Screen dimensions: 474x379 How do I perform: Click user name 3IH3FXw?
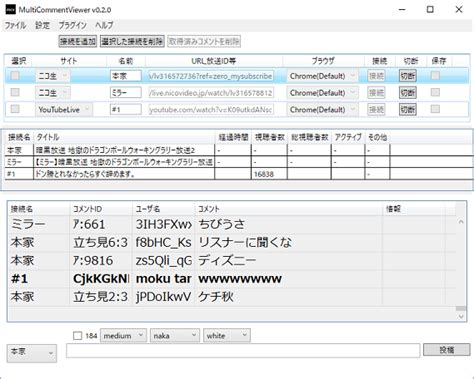pyautogui.click(x=164, y=224)
